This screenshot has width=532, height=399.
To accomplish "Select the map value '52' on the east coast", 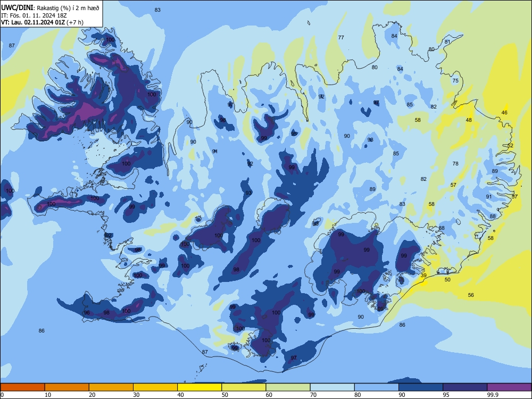I will [510, 146].
